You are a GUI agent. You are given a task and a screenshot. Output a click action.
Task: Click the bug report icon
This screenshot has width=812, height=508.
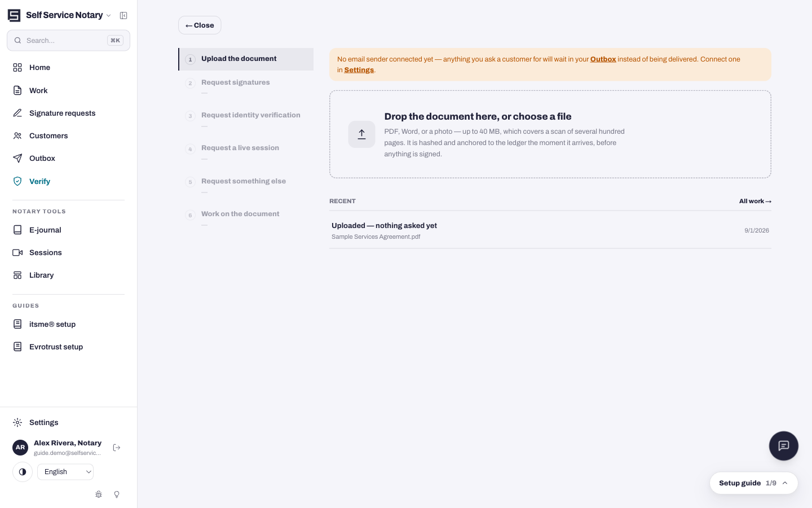click(x=99, y=494)
